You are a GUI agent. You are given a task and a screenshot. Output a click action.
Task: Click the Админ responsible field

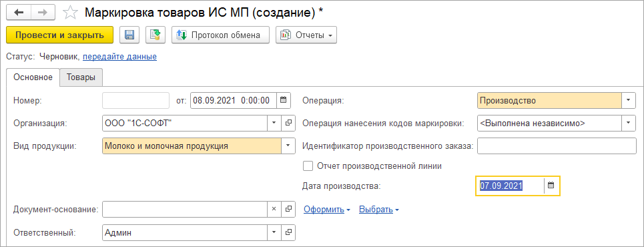point(185,232)
